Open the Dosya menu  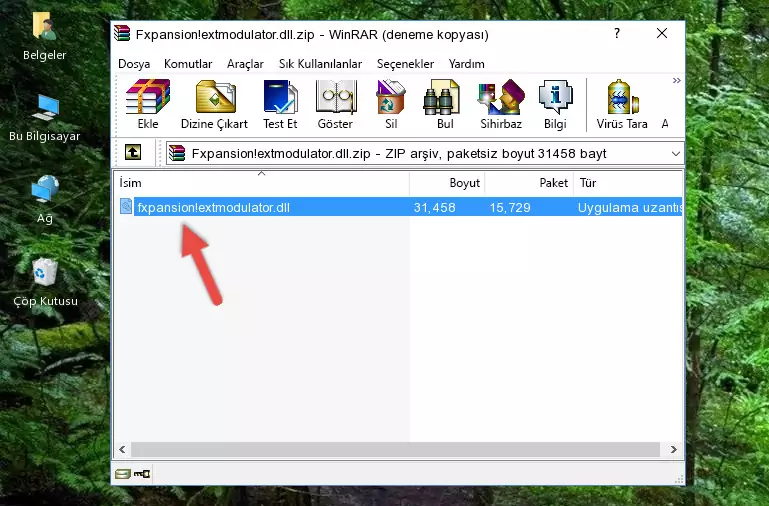click(134, 64)
